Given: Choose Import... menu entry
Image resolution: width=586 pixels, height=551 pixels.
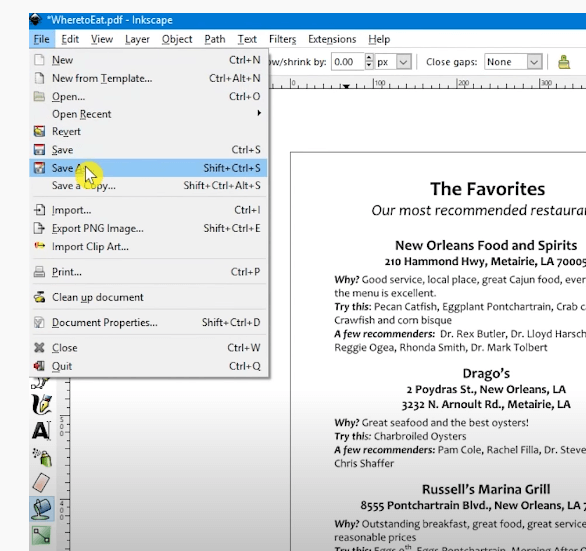Looking at the screenshot, I should pos(148,210).
